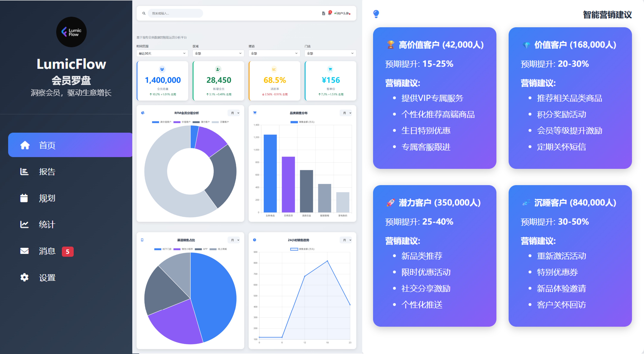Click the members icon above 1,400,000

coord(162,69)
